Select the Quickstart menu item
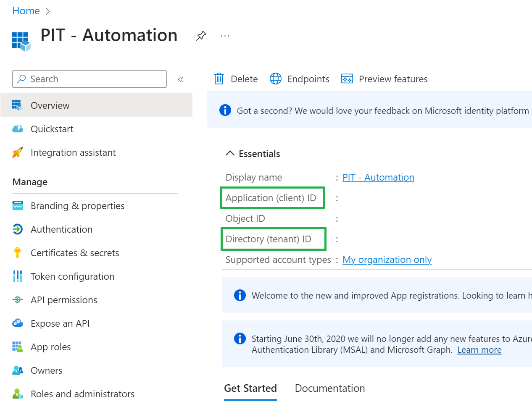Image resolution: width=532 pixels, height=412 pixels. (53, 129)
